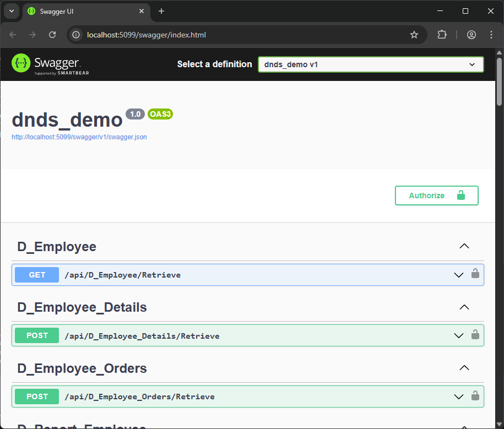Open the Select a definition dropdown

tap(371, 64)
